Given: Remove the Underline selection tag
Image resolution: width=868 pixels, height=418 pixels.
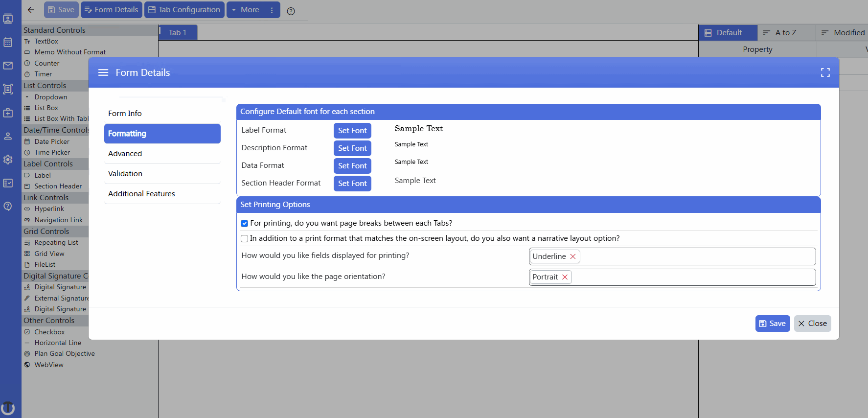Looking at the screenshot, I should tap(573, 256).
